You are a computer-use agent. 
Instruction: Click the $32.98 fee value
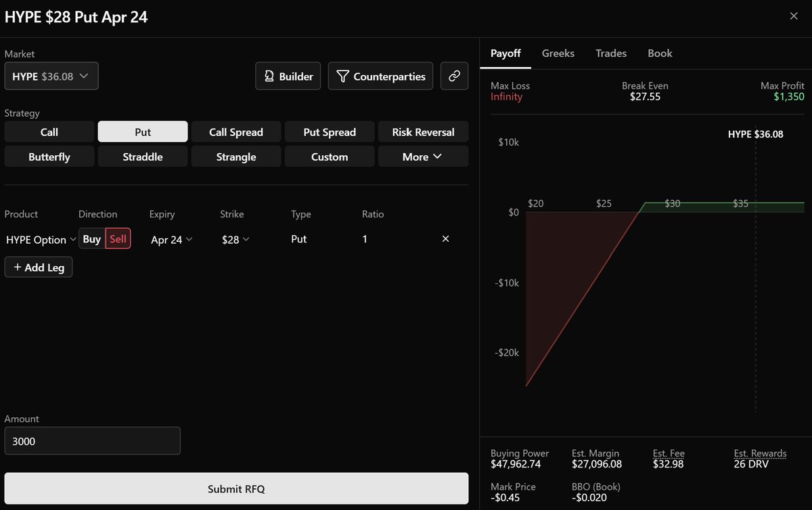coord(667,464)
